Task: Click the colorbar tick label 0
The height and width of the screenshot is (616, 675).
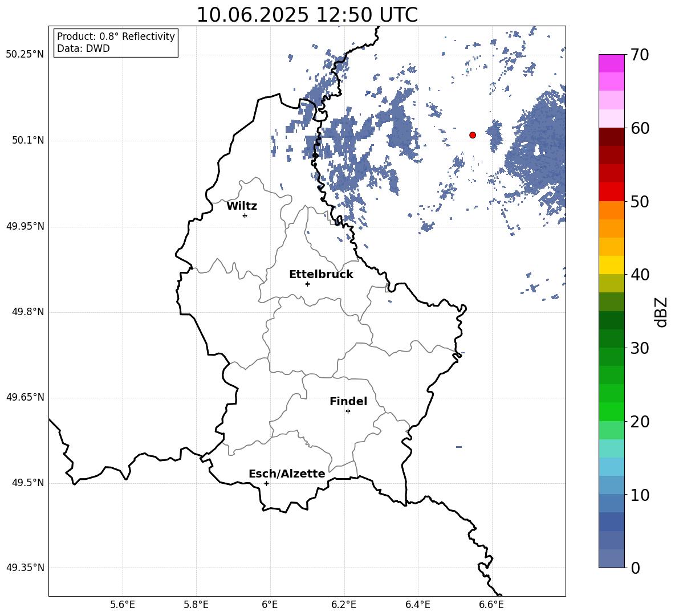Action: (x=636, y=568)
